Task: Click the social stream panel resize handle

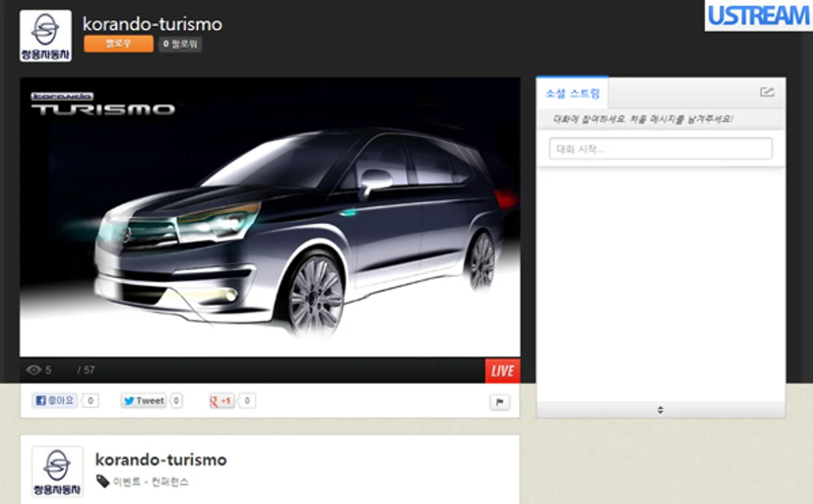Action: coord(661,410)
